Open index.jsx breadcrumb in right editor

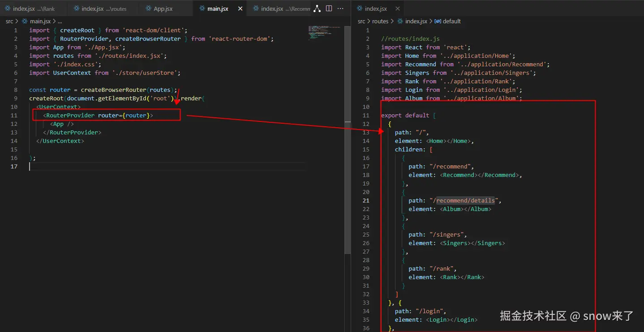click(x=416, y=21)
